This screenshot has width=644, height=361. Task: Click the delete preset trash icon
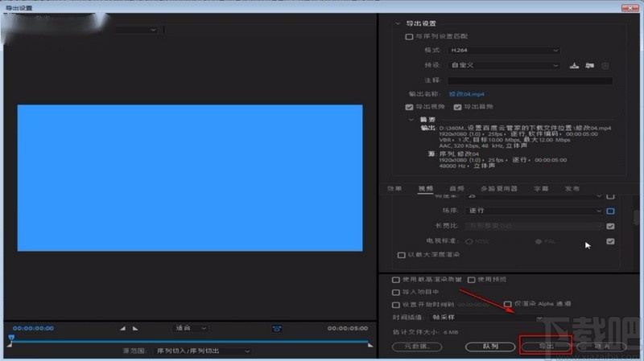pos(605,66)
